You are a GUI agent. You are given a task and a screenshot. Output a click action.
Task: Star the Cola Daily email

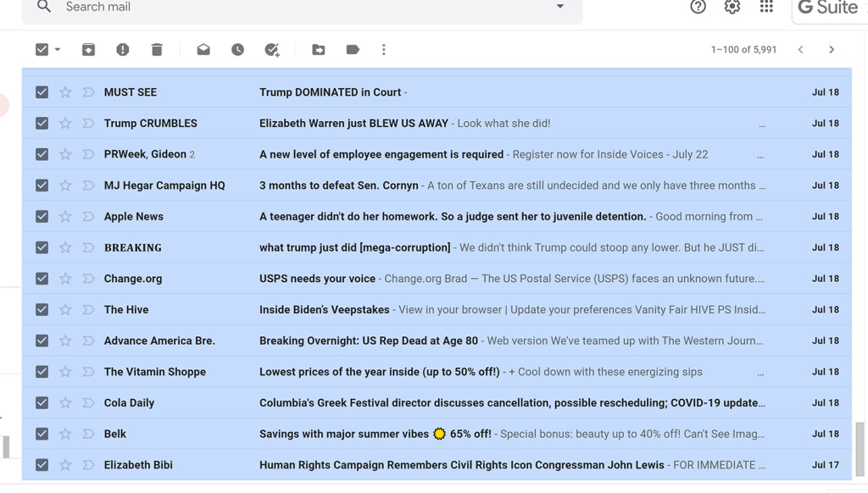tap(65, 403)
